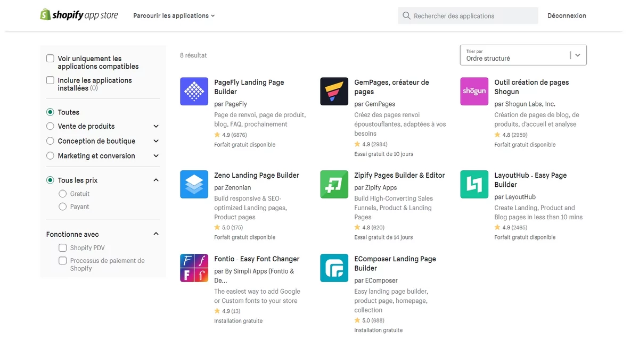Screen dimensions: 639x364
Task: Expand the Conception de boutique chevron
Action: (156, 142)
